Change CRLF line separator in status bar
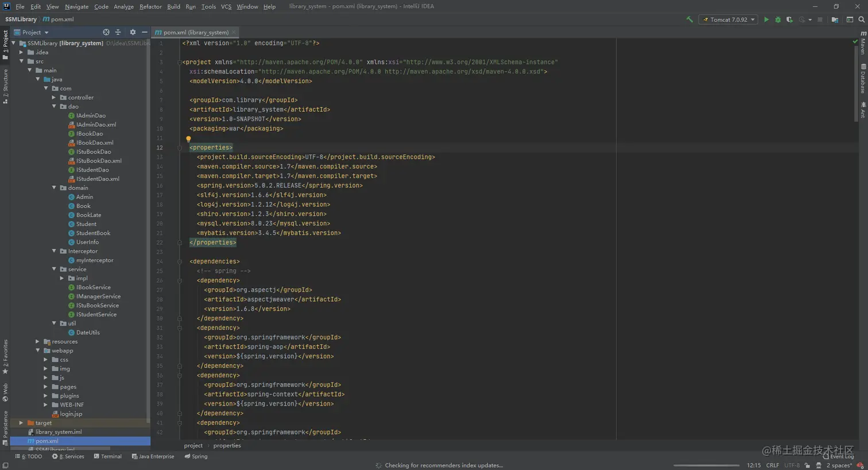This screenshot has width=868, height=470. (772, 465)
